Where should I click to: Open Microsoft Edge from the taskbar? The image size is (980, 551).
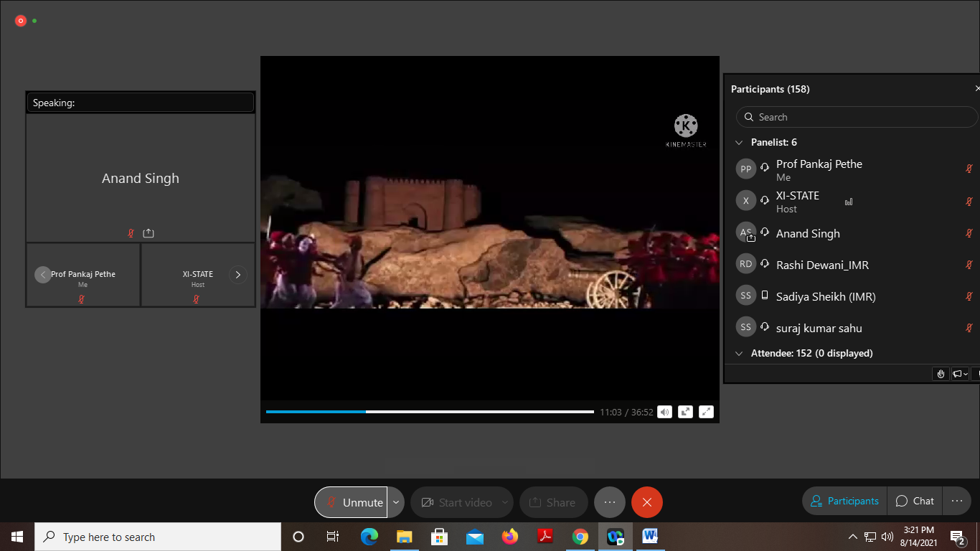pos(369,537)
